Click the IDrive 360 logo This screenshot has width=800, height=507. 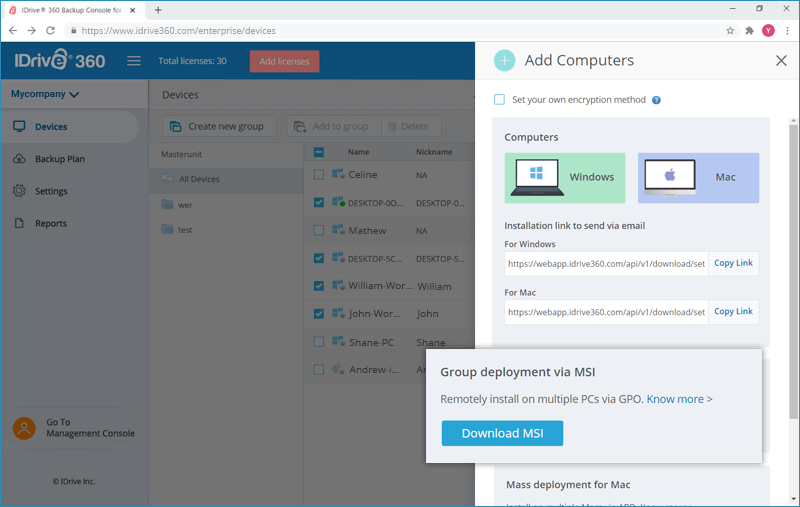[60, 60]
